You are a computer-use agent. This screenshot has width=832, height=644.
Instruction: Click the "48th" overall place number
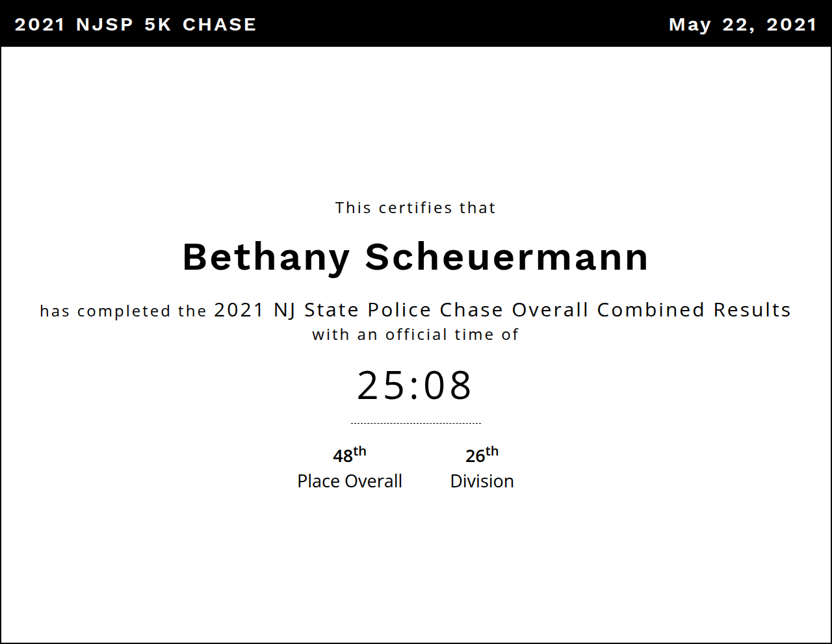(x=349, y=455)
